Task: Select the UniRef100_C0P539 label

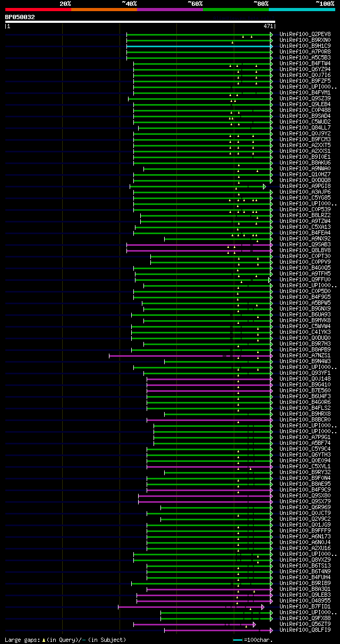Action: (305, 210)
